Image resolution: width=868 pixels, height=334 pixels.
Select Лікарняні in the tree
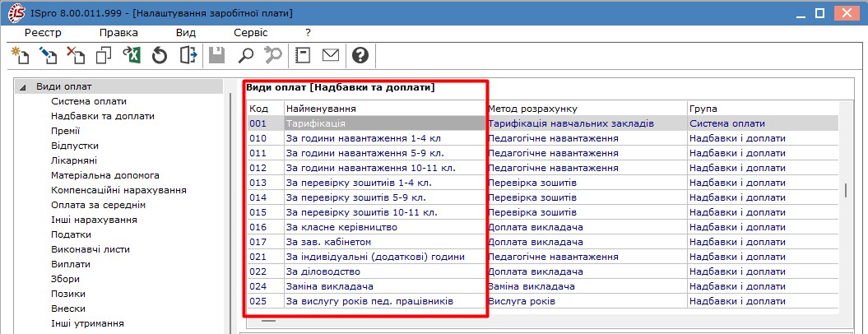coord(74,160)
